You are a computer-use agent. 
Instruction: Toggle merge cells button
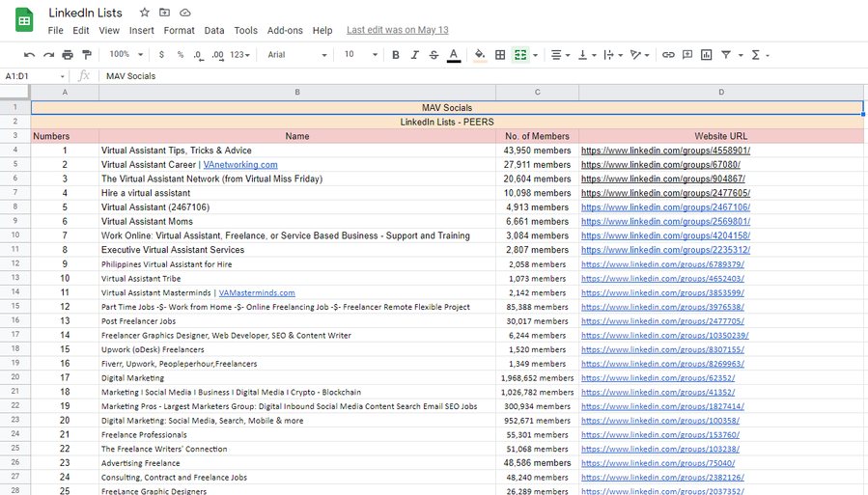click(x=519, y=55)
